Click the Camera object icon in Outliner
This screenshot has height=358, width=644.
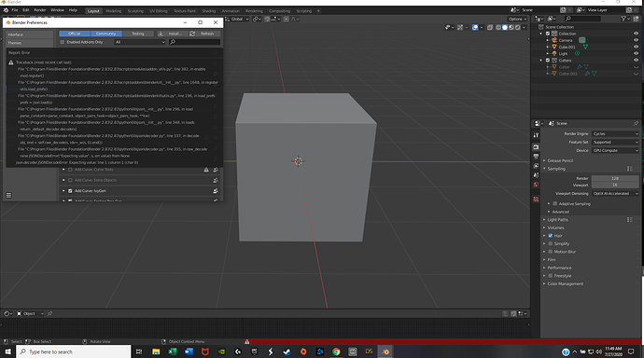(554, 40)
